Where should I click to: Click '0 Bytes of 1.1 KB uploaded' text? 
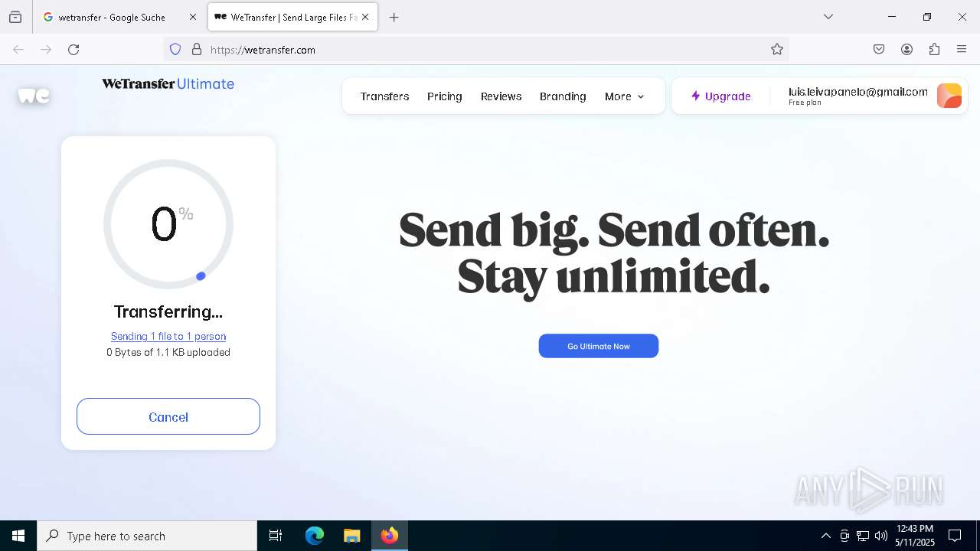[x=168, y=352]
